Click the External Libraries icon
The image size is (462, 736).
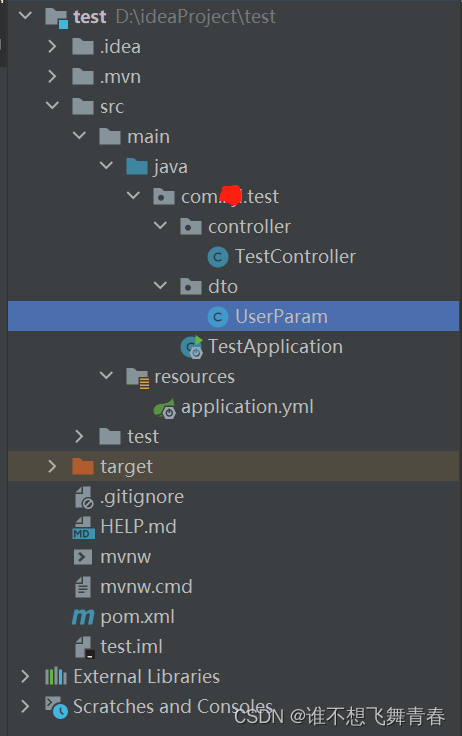tap(56, 676)
